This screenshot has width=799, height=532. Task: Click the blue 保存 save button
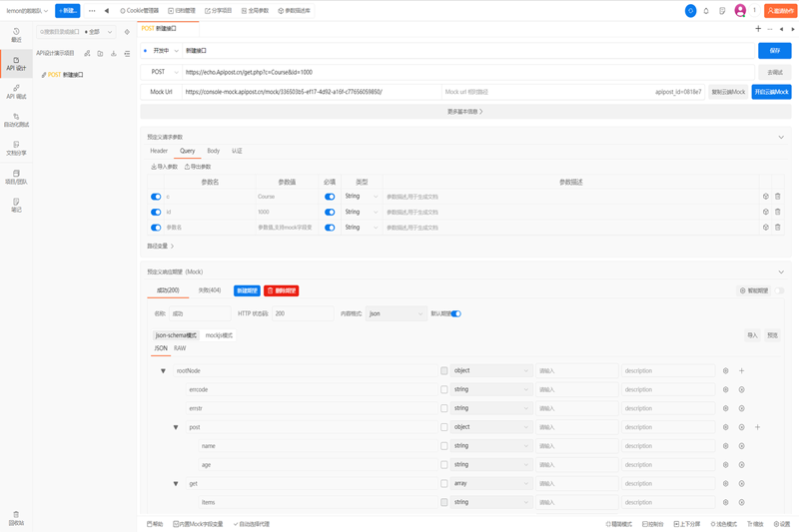click(x=775, y=50)
